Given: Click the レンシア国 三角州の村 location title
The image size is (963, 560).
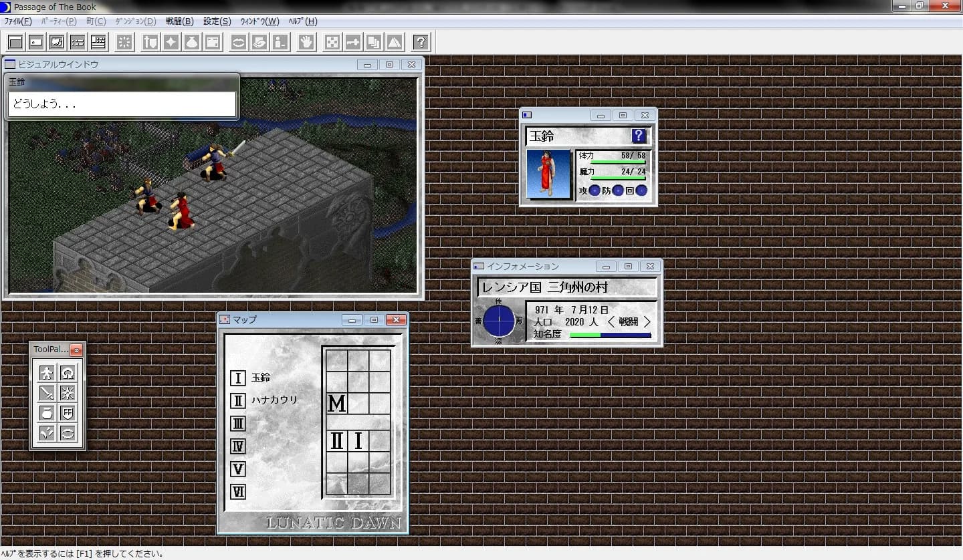Looking at the screenshot, I should (x=545, y=287).
